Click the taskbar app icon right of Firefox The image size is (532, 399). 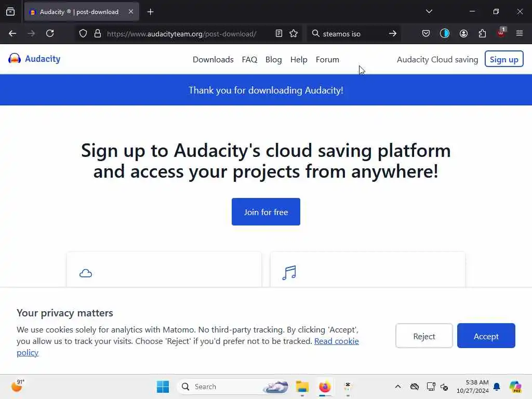point(348,387)
